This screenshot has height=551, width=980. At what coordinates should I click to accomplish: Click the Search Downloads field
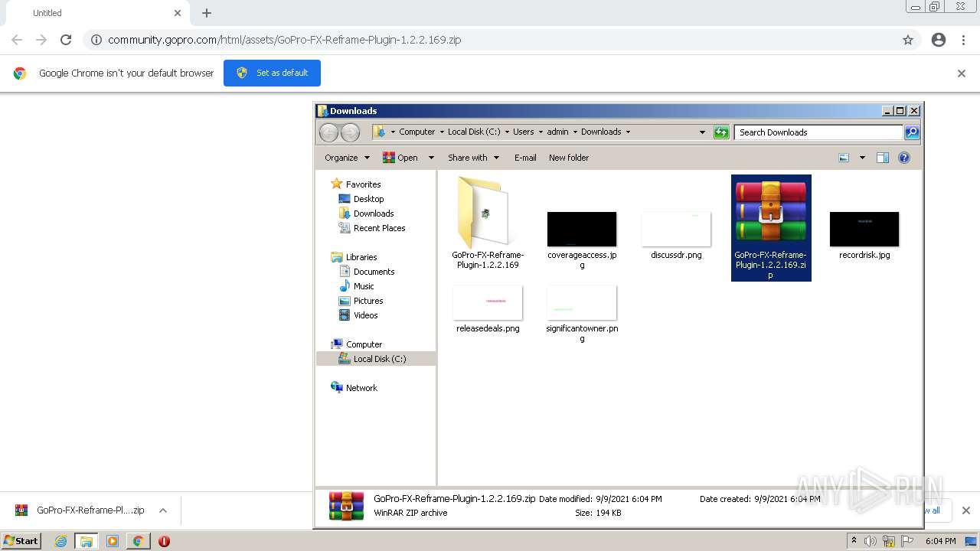click(x=818, y=132)
